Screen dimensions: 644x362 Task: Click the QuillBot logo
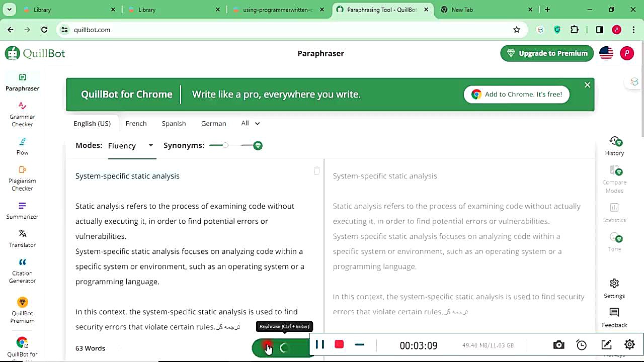point(35,53)
